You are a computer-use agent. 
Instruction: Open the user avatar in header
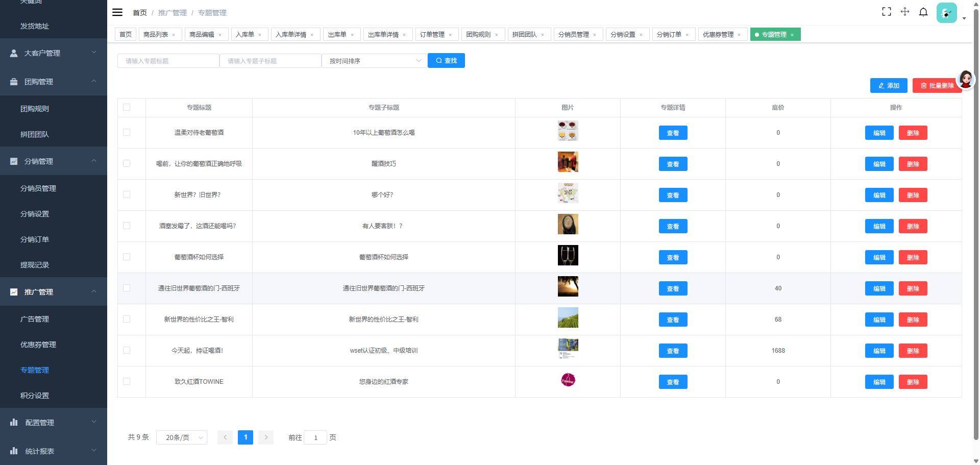point(946,13)
